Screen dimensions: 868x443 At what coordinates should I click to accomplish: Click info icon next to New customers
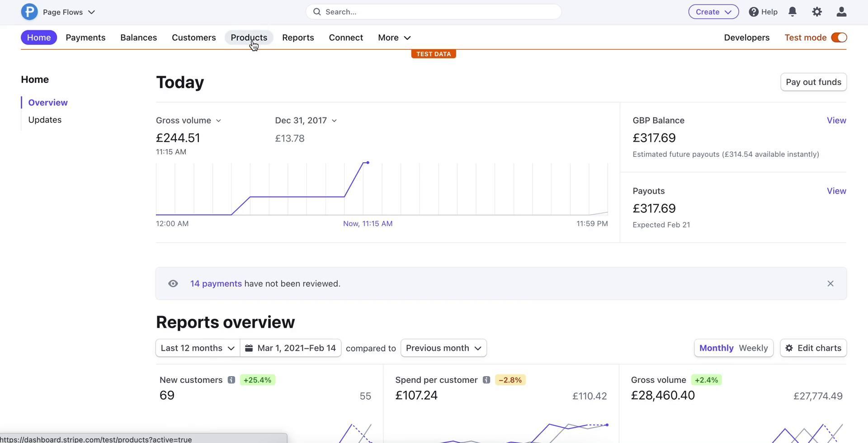[231, 380]
